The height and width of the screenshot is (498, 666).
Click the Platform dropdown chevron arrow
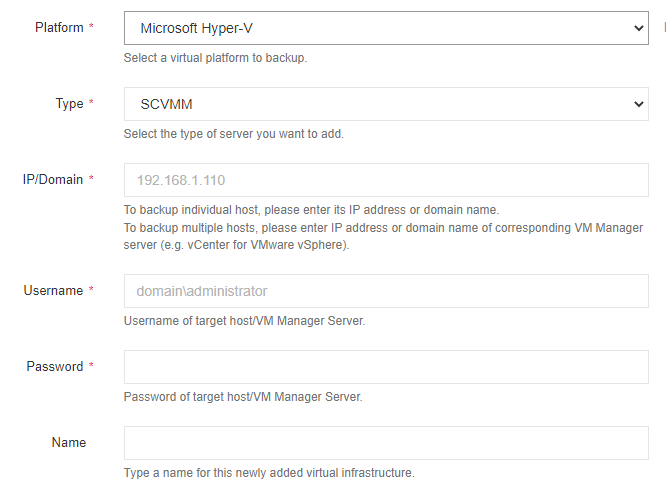(639, 28)
